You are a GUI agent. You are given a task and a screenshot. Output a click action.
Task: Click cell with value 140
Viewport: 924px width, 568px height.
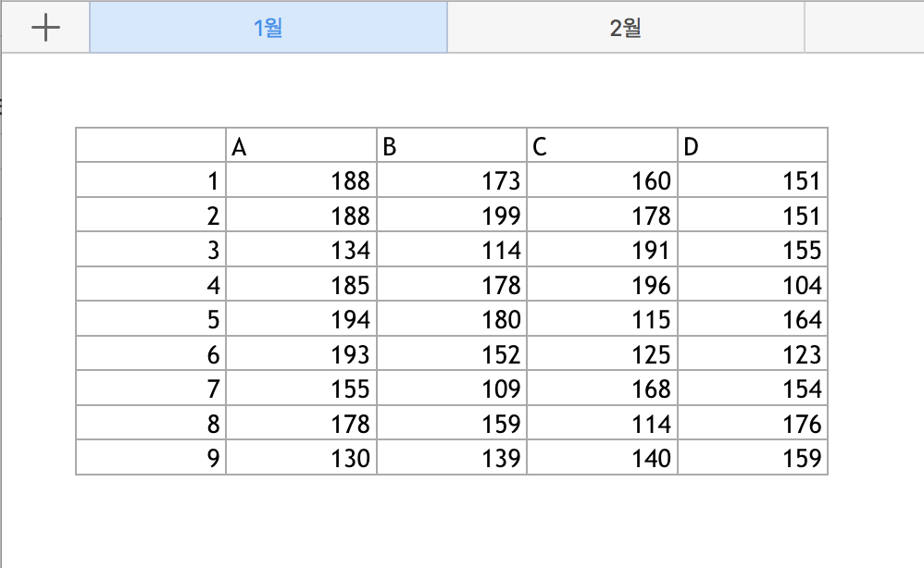[602, 458]
